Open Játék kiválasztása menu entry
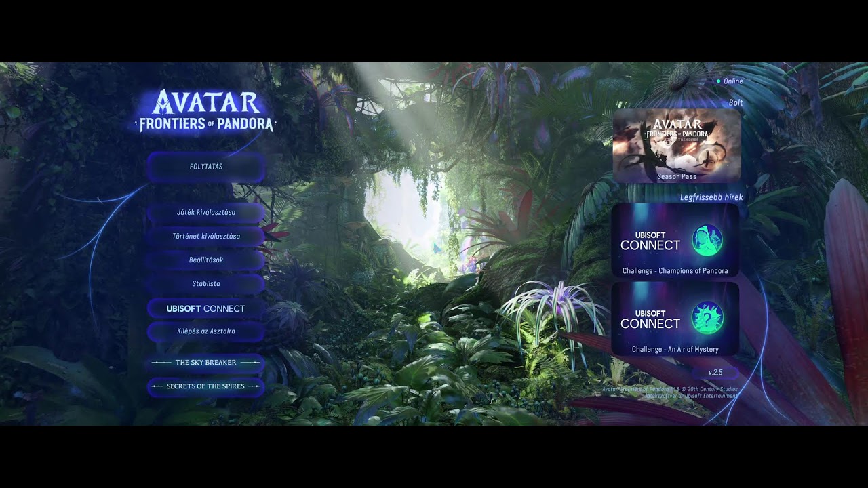The image size is (868, 488). click(206, 212)
